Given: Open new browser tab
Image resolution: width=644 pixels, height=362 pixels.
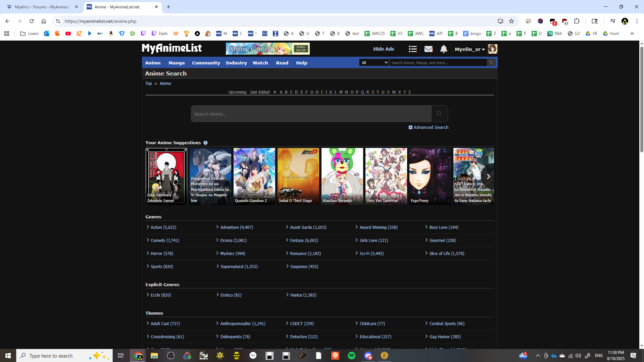Looking at the screenshot, I should tap(168, 7).
